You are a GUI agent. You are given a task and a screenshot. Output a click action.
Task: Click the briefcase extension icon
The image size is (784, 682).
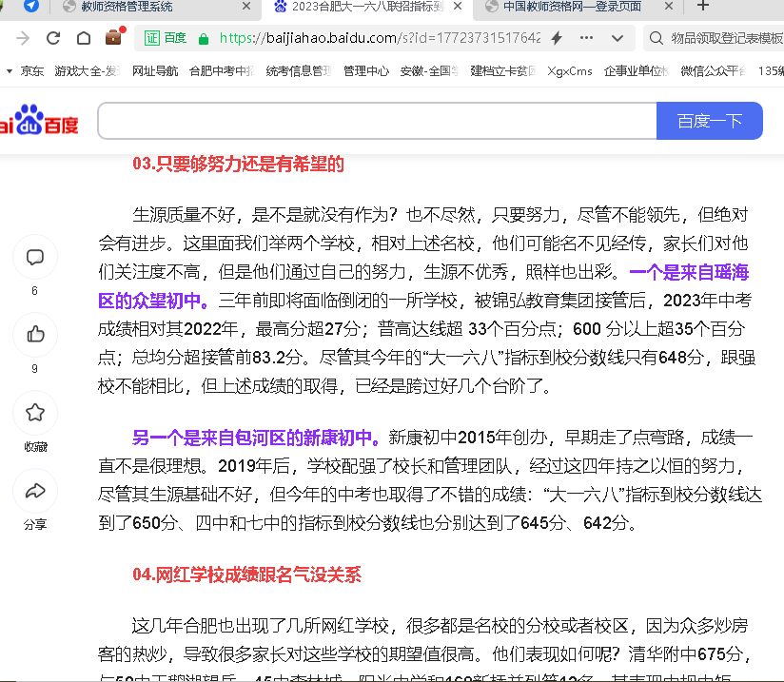coord(114,37)
